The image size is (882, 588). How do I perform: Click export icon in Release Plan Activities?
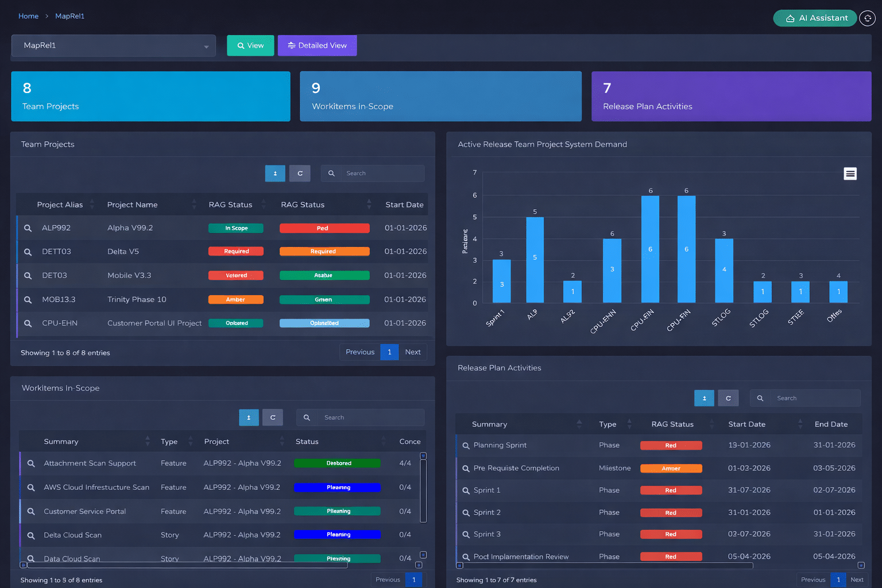tap(704, 398)
